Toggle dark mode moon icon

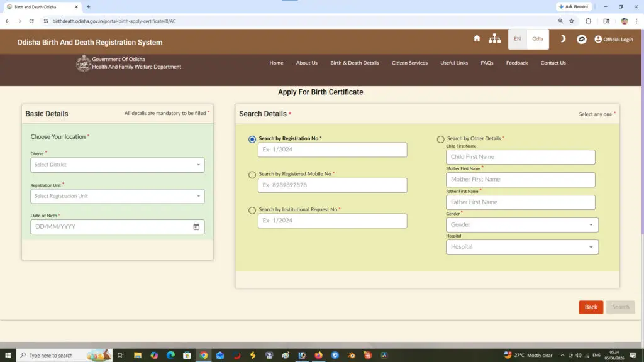563,39
